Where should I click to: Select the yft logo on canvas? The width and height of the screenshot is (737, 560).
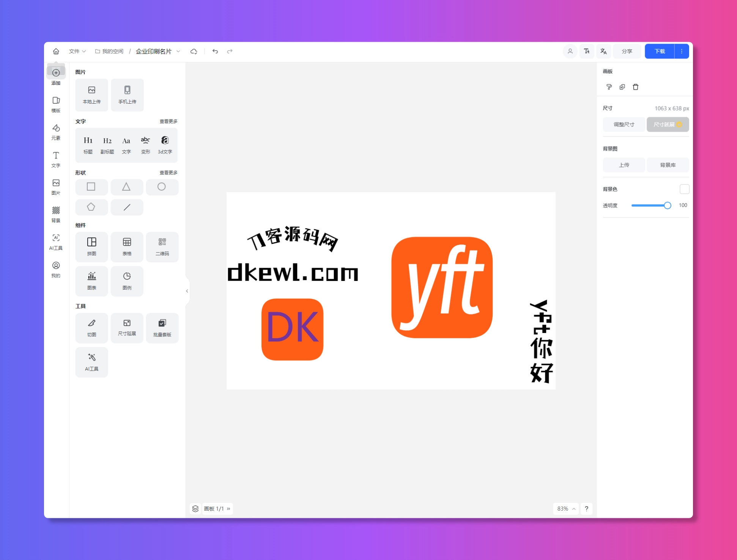click(x=442, y=287)
